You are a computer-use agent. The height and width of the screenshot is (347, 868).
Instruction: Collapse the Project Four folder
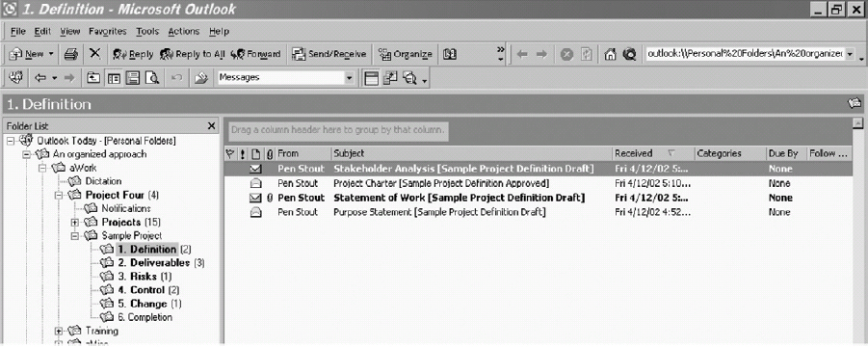pos(58,195)
